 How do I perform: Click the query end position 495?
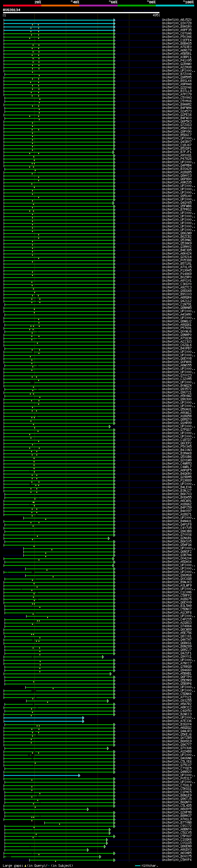155,15
